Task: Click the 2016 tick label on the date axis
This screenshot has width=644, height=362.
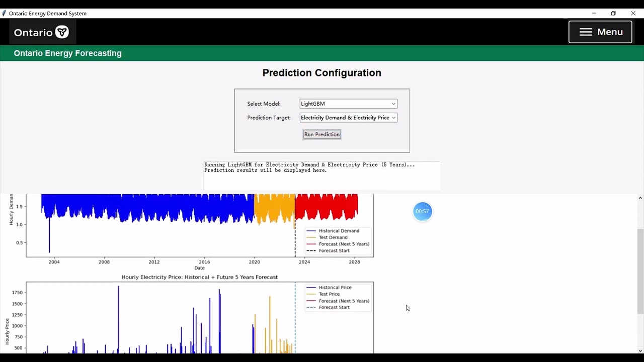Action: [204, 262]
